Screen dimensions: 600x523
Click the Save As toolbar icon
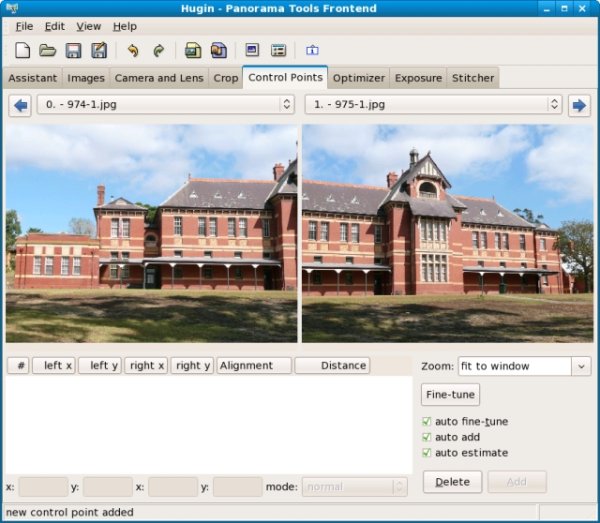click(x=99, y=50)
